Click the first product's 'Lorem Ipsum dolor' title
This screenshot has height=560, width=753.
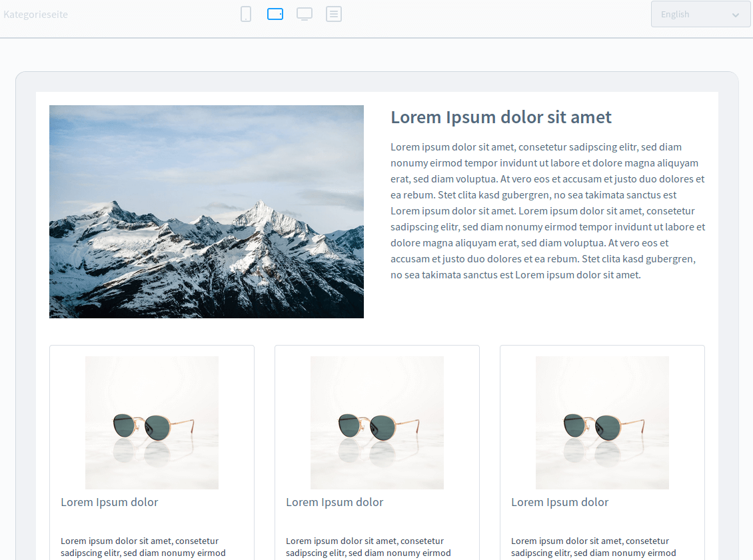109,502
